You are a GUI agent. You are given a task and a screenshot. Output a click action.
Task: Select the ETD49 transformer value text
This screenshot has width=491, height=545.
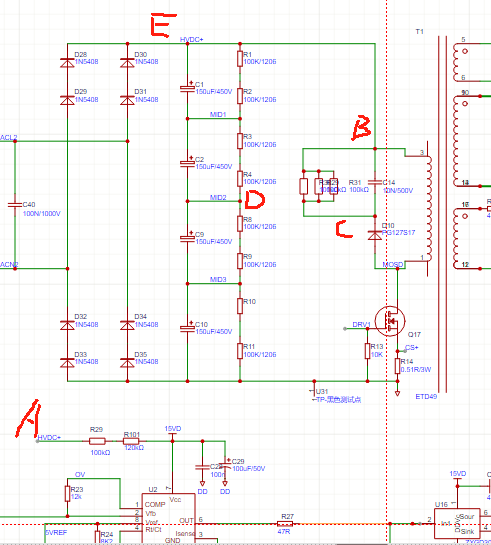point(426,396)
